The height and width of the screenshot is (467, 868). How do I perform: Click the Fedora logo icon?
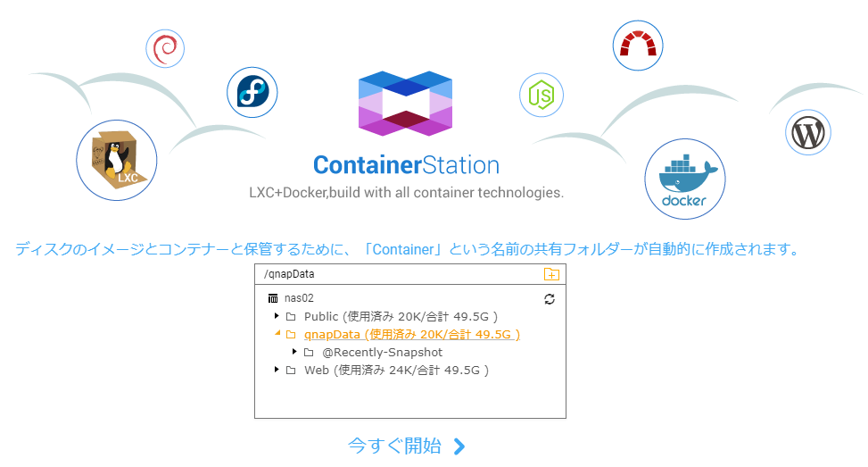252,92
